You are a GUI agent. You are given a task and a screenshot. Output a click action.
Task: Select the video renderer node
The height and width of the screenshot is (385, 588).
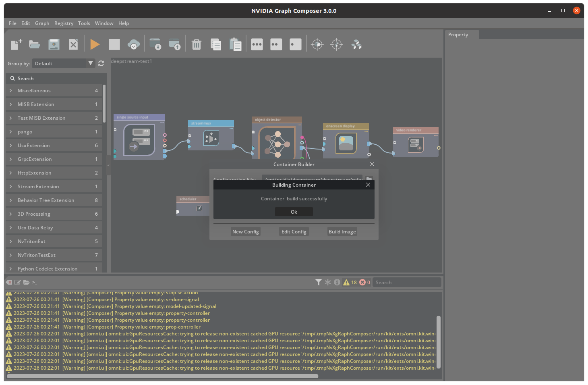pyautogui.click(x=416, y=142)
